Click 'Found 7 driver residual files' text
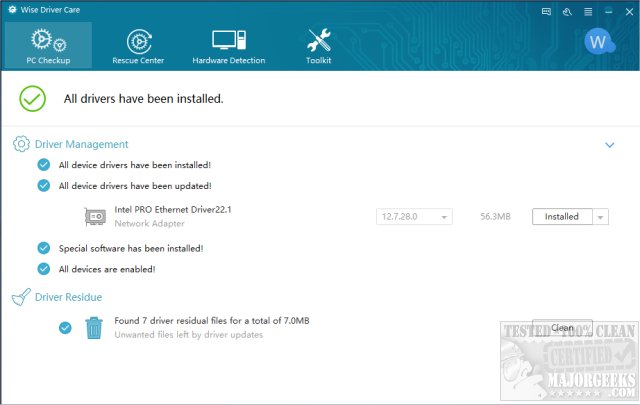 click(211, 320)
